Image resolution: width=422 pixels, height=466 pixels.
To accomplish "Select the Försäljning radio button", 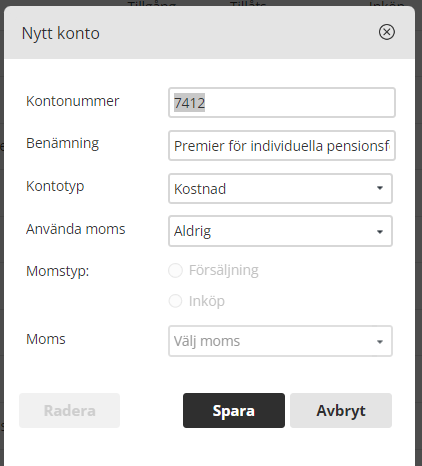I will (x=175, y=270).
